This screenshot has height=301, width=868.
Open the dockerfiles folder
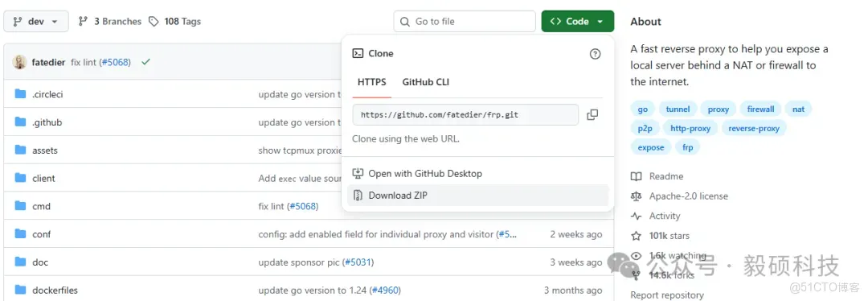tap(55, 290)
